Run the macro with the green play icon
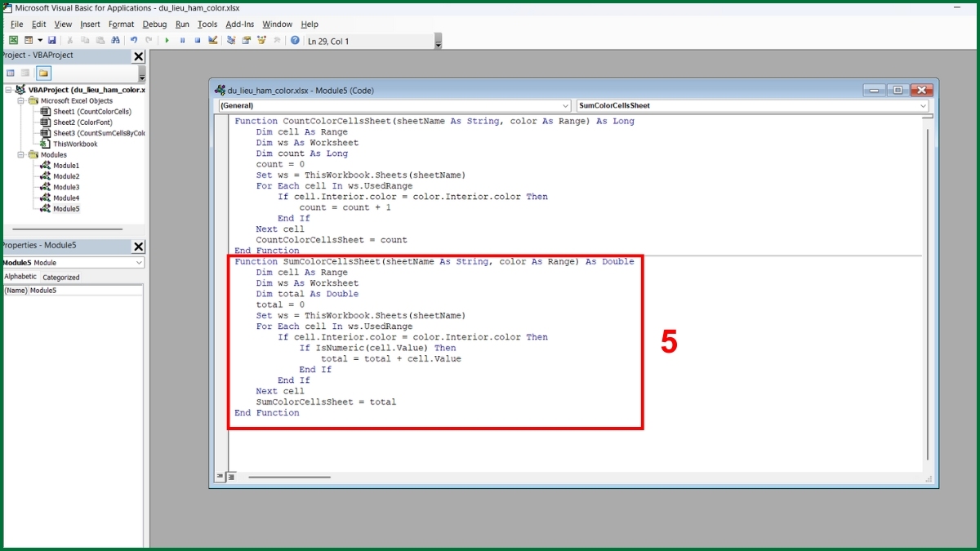The height and width of the screenshot is (551, 980). tap(167, 40)
